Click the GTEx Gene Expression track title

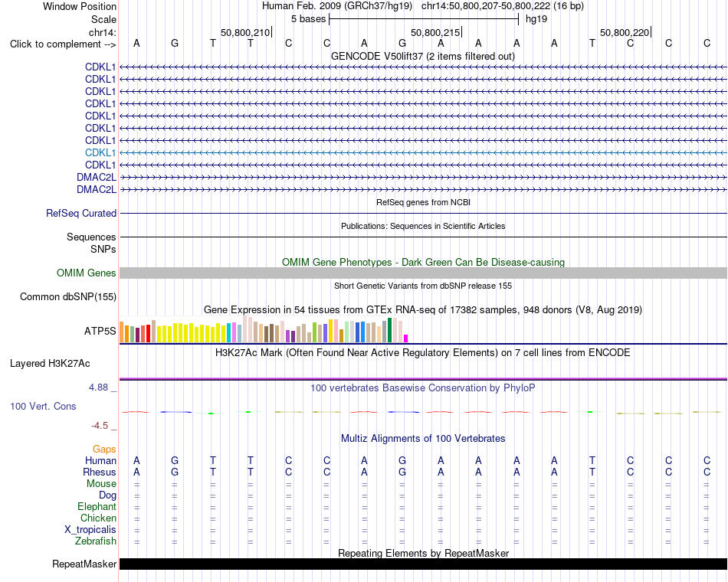point(423,309)
